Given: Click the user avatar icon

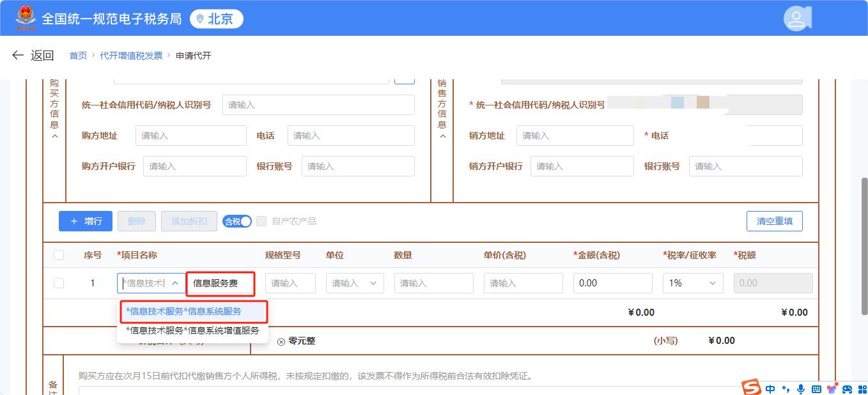Looking at the screenshot, I should click(x=796, y=19).
